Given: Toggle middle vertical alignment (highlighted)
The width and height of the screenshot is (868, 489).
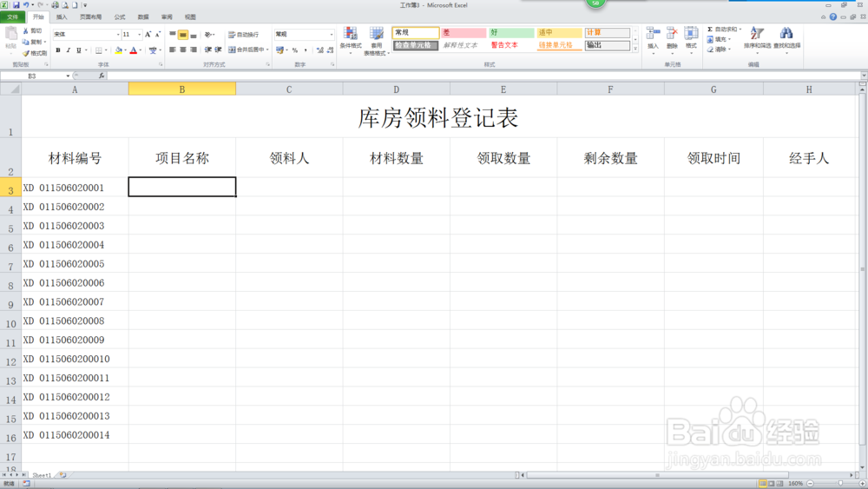Looking at the screenshot, I should click(x=182, y=35).
